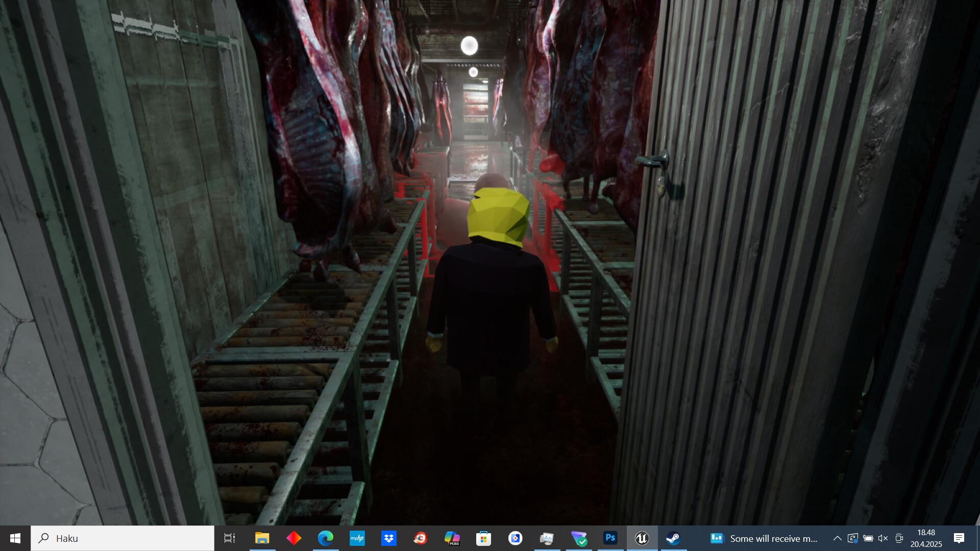This screenshot has width=980, height=551.
Task: Launch the myHP application
Action: coord(357,538)
